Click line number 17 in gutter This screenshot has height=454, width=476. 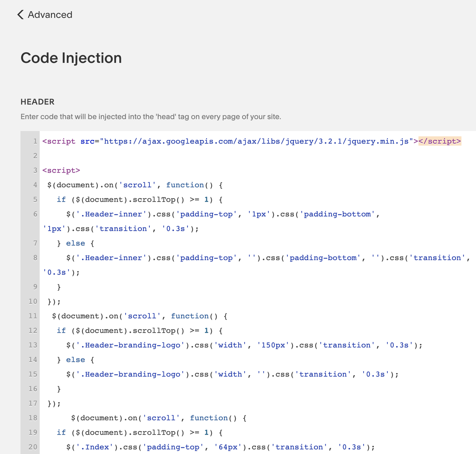pyautogui.click(x=33, y=403)
